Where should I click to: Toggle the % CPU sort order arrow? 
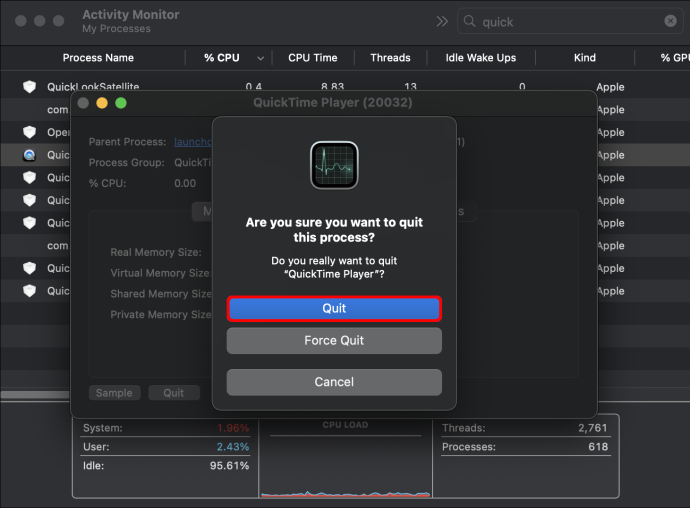tap(261, 58)
